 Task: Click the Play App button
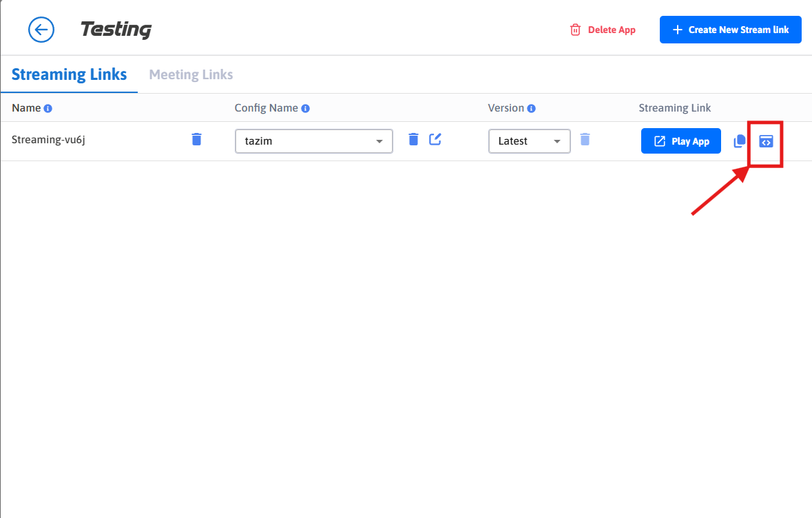681,141
